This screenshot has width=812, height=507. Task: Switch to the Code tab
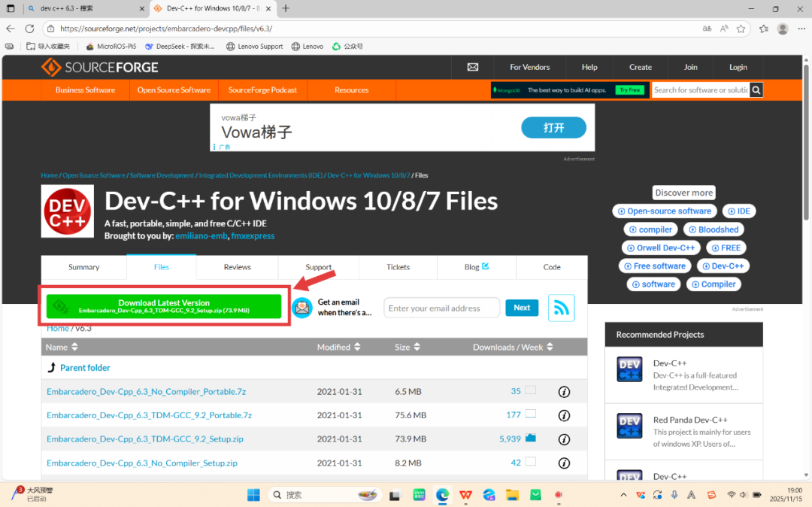[552, 267]
